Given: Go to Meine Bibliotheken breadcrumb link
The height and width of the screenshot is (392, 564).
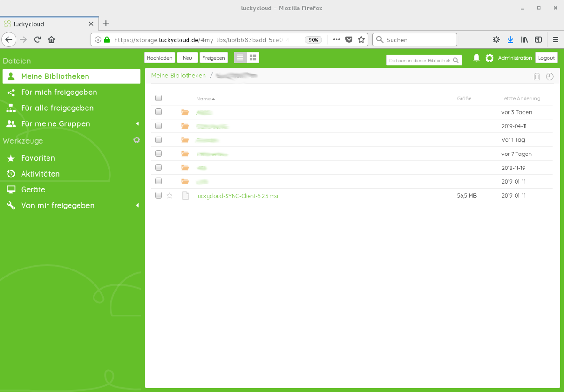Looking at the screenshot, I should [x=179, y=76].
